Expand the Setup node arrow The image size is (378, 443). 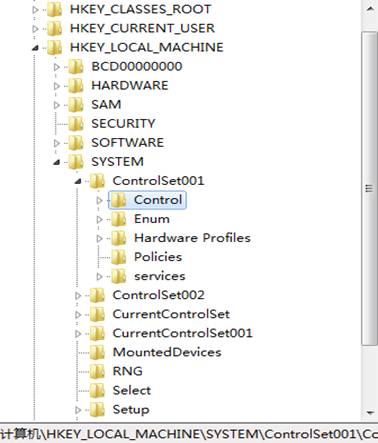(78, 410)
